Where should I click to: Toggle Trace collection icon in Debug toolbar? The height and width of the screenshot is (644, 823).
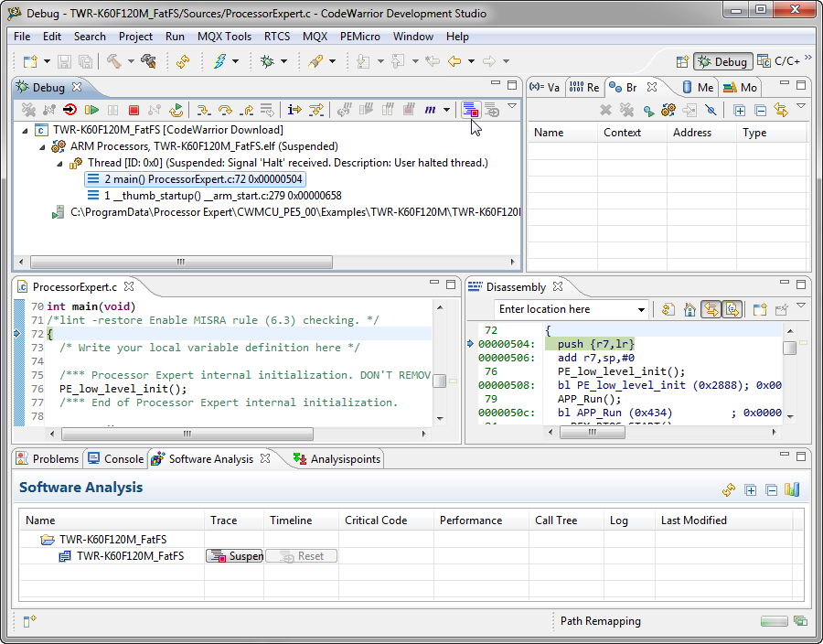pyautogui.click(x=469, y=110)
